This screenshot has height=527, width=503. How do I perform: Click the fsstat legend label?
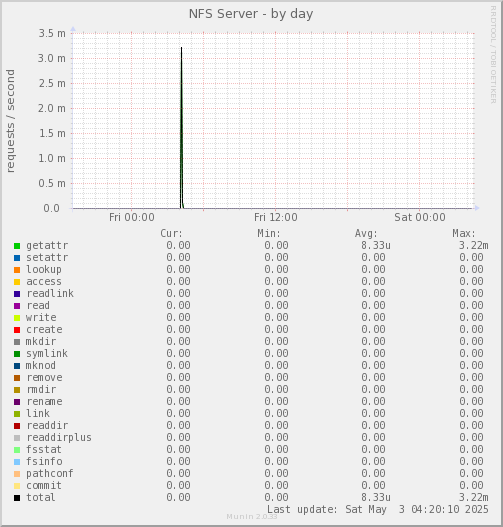(x=44, y=450)
